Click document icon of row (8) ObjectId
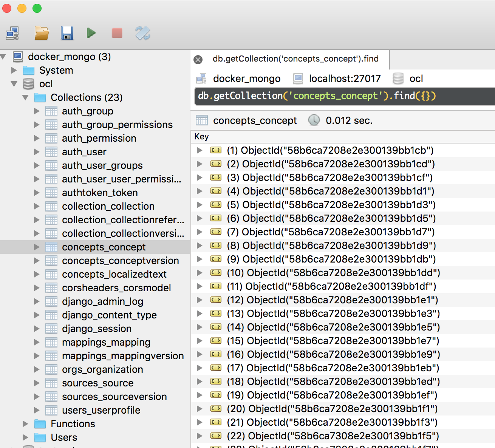Image resolution: width=495 pixels, height=448 pixels. pyautogui.click(x=216, y=246)
